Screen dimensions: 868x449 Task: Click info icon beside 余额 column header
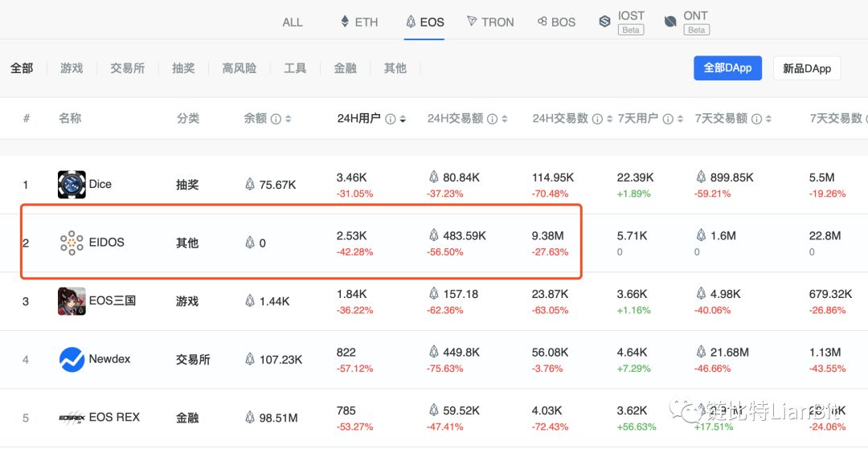(x=276, y=119)
